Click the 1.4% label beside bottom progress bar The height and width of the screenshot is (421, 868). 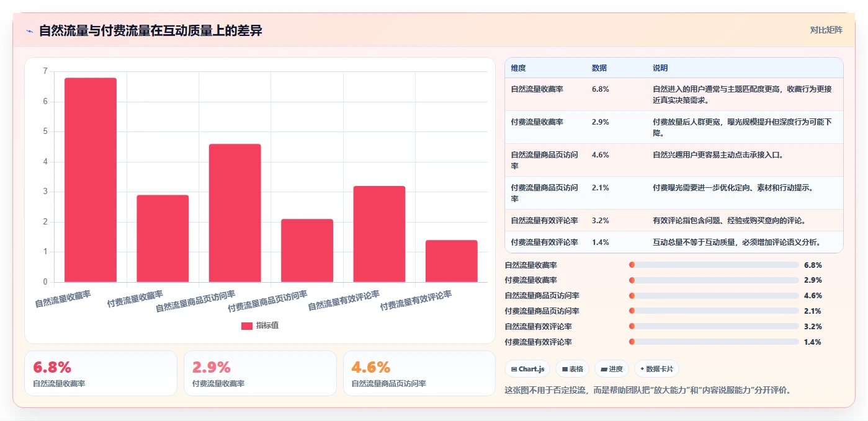[813, 342]
